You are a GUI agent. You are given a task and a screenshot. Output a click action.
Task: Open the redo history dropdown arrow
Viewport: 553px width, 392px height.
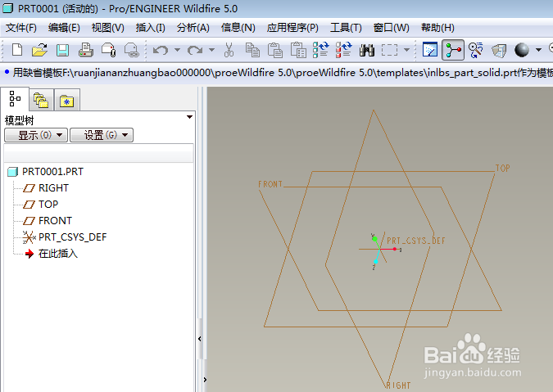click(211, 50)
